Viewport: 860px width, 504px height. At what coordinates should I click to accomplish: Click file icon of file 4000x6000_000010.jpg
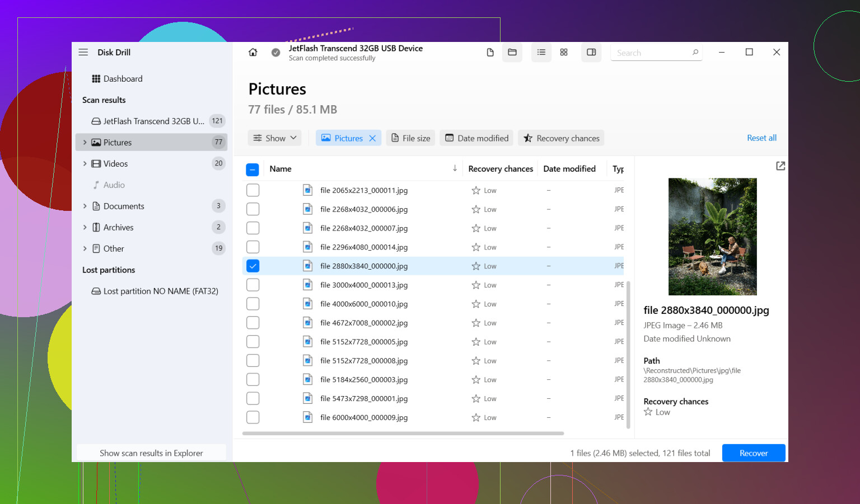[x=307, y=304]
